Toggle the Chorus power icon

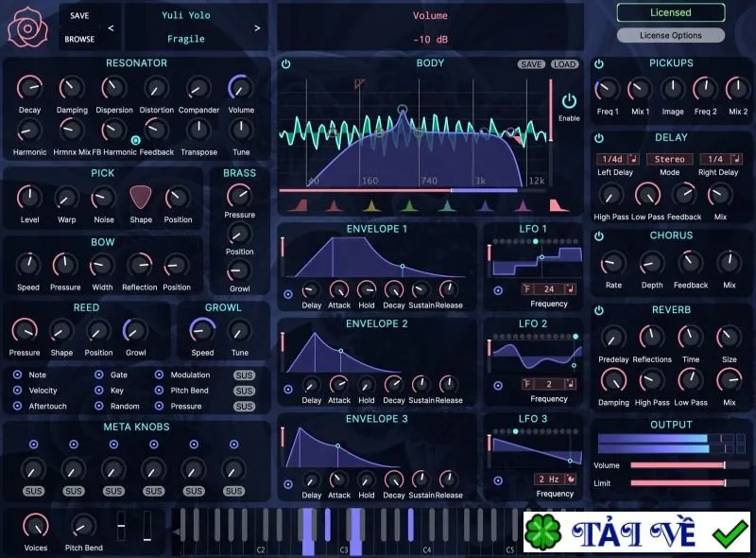click(x=599, y=236)
